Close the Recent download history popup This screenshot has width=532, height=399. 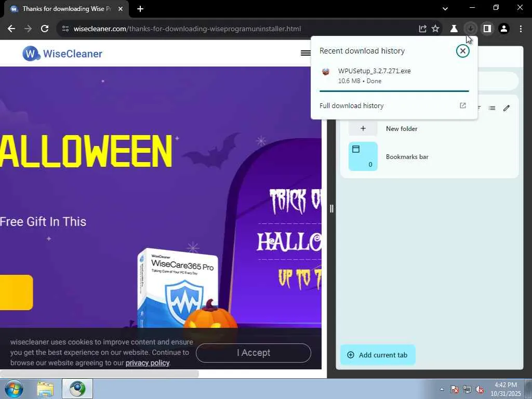click(462, 51)
